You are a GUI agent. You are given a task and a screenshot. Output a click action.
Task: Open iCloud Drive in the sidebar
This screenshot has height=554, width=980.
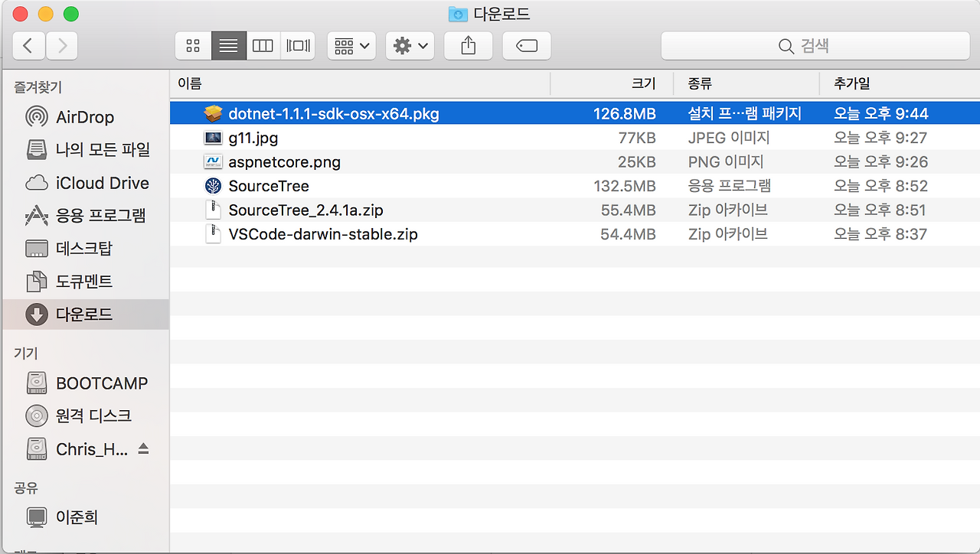click(x=84, y=183)
